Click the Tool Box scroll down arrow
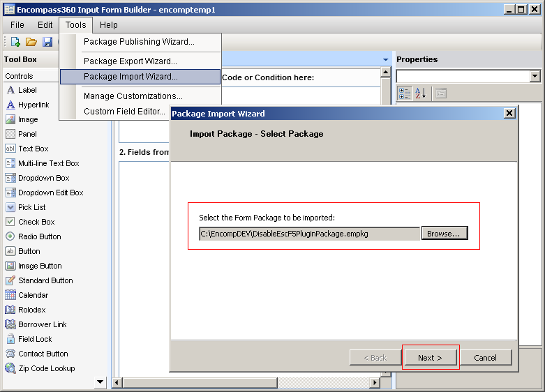The image size is (545, 392). coord(100,382)
